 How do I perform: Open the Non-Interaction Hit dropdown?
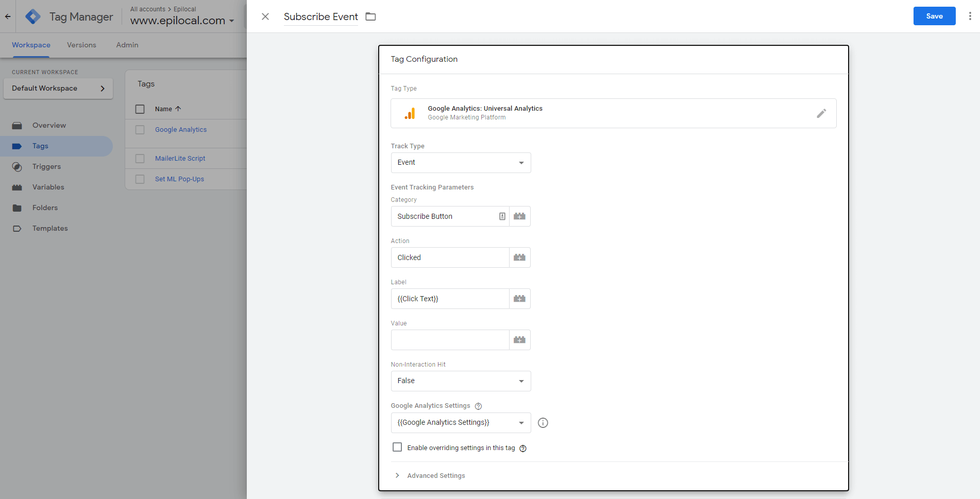[x=461, y=381]
